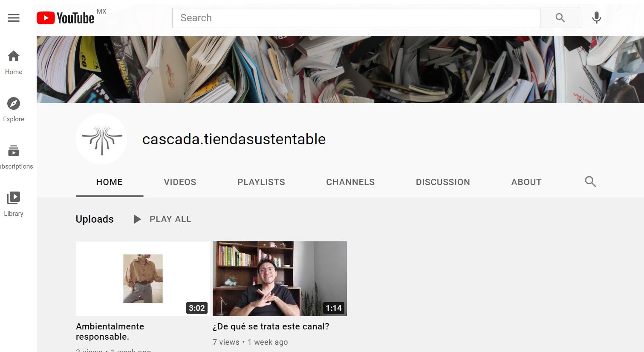Image resolution: width=644 pixels, height=352 pixels.
Task: Click the 1:14 duration badge
Action: point(334,308)
